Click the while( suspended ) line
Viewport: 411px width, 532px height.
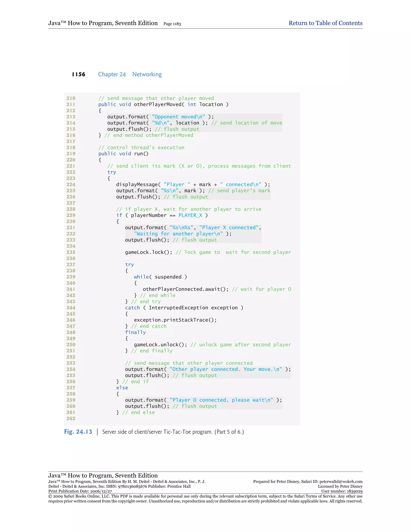point(160,277)
